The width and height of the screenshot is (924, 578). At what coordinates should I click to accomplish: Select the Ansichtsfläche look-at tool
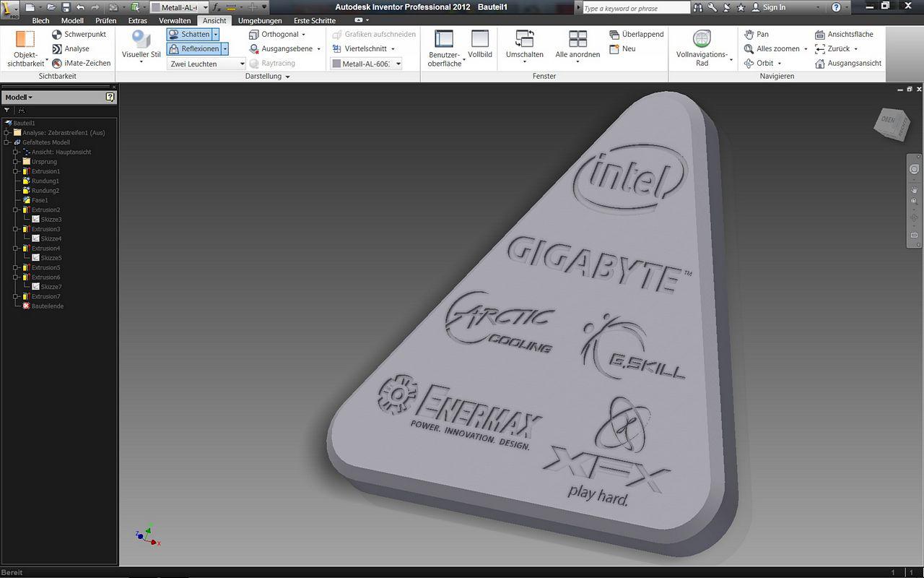(844, 35)
